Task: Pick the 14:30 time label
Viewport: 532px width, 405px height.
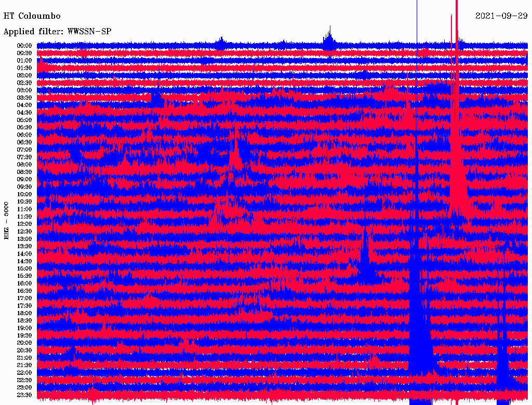Action: click(x=24, y=262)
